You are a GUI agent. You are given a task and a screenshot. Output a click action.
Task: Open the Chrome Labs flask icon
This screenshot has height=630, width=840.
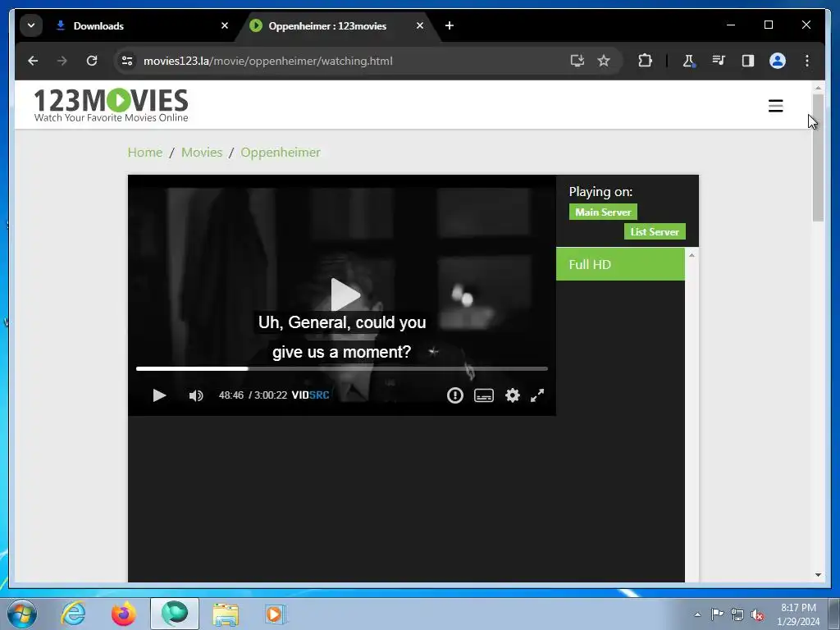(688, 61)
